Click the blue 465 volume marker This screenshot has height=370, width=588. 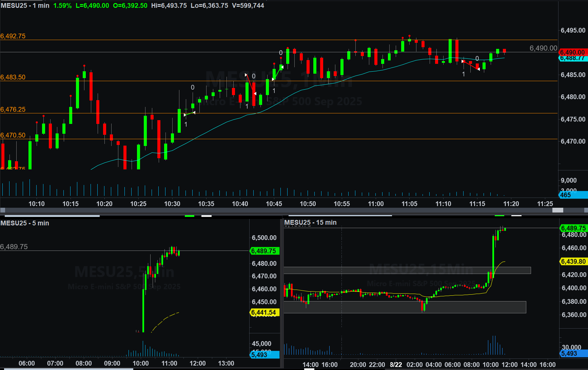[573, 195]
